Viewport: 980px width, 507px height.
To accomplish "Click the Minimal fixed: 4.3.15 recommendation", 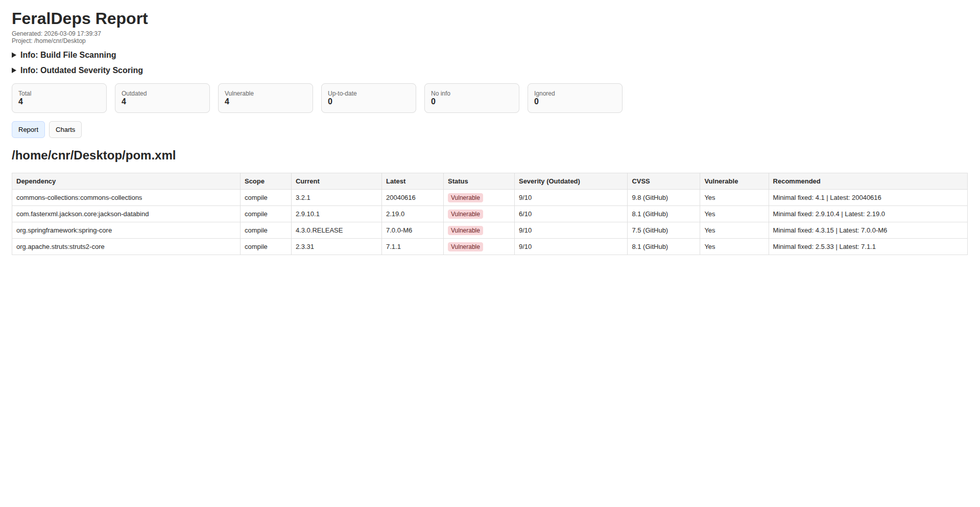I will [x=830, y=231].
